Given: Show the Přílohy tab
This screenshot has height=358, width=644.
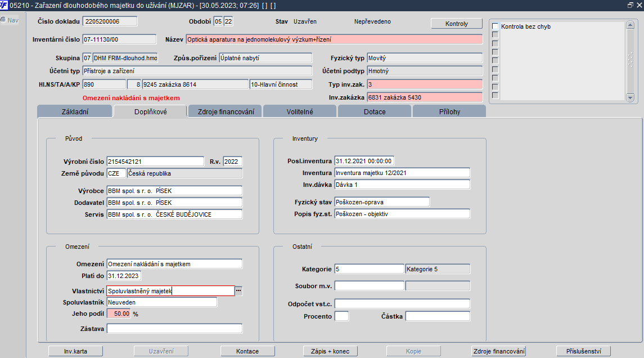Looking at the screenshot, I should pos(449,111).
